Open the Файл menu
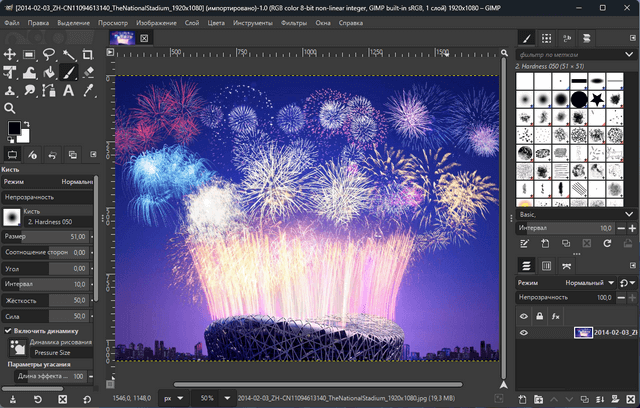Screen dimensions: 640x408 (x=11, y=22)
